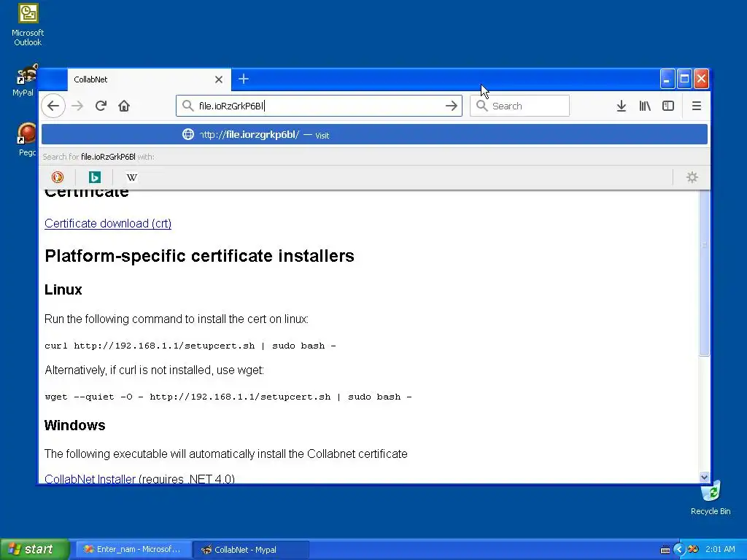Switch to CollabNet - Mypal taskbar button
Image resolution: width=747 pixels, height=560 pixels.
click(251, 550)
